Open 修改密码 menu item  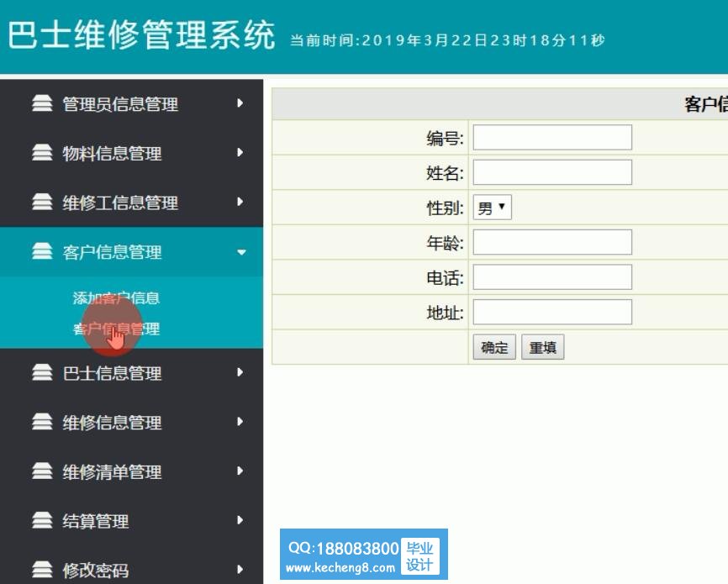click(x=96, y=570)
